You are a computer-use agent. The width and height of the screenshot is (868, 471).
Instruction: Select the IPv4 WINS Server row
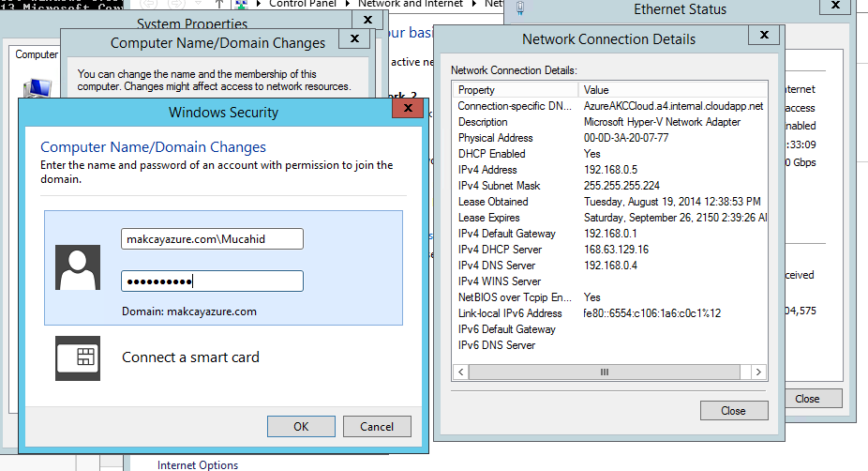tap(610, 281)
